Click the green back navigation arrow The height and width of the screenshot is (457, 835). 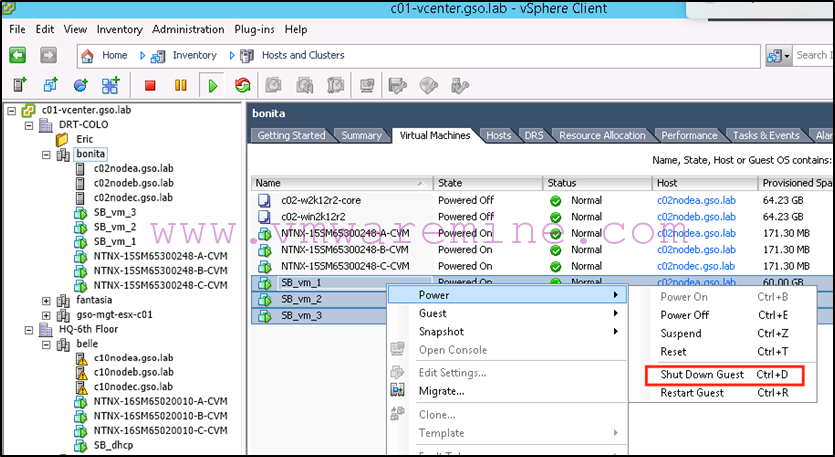pos(18,55)
